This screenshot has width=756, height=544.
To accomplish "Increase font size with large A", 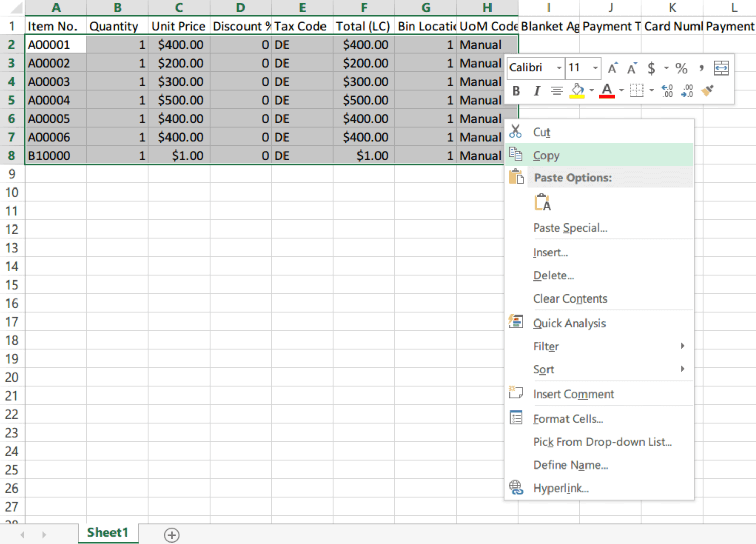I will click(612, 68).
